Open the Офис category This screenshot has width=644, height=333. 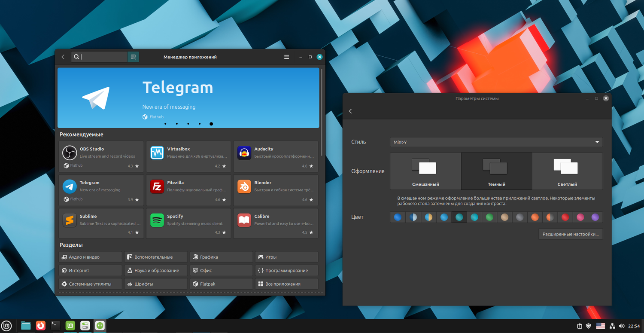(x=221, y=270)
